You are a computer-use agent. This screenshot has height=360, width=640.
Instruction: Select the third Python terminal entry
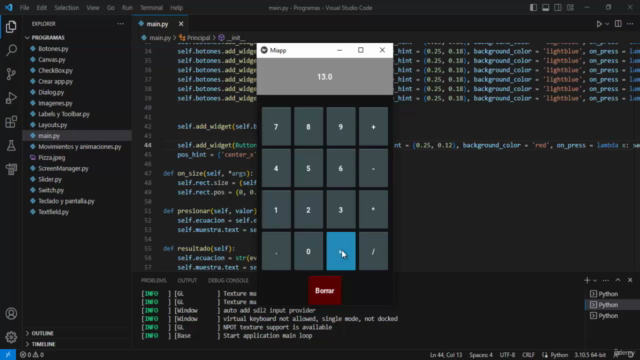point(608,316)
